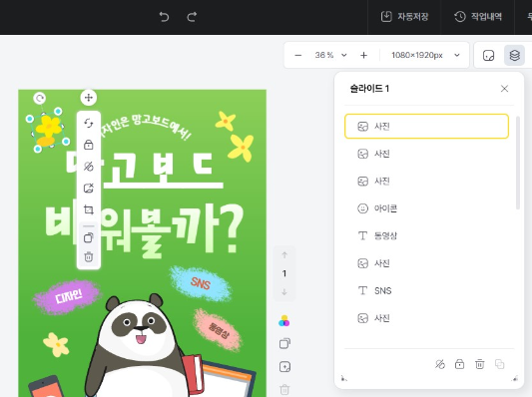Click the rotate handle of selected flower
Screen dimensions: 532x397
(40, 99)
